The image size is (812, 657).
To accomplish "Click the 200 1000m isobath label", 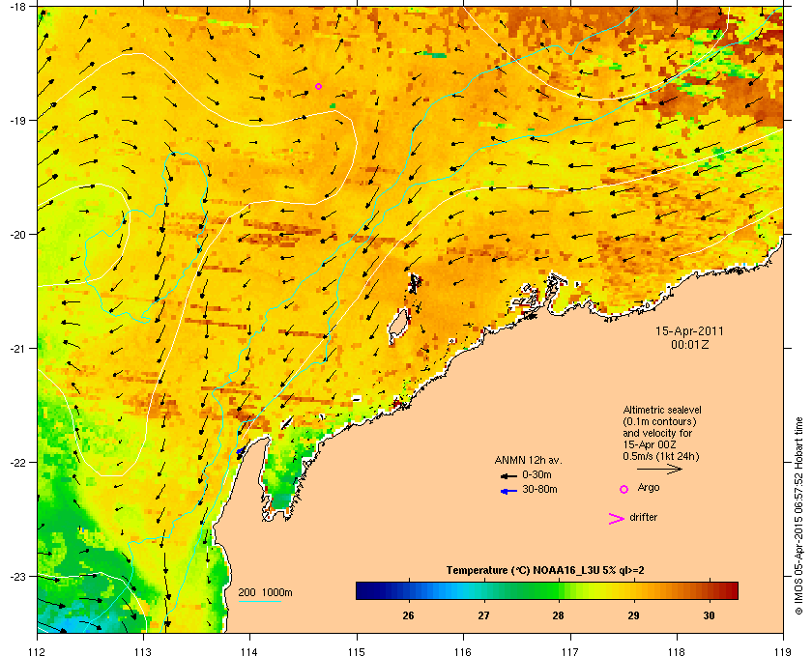I will [265, 592].
